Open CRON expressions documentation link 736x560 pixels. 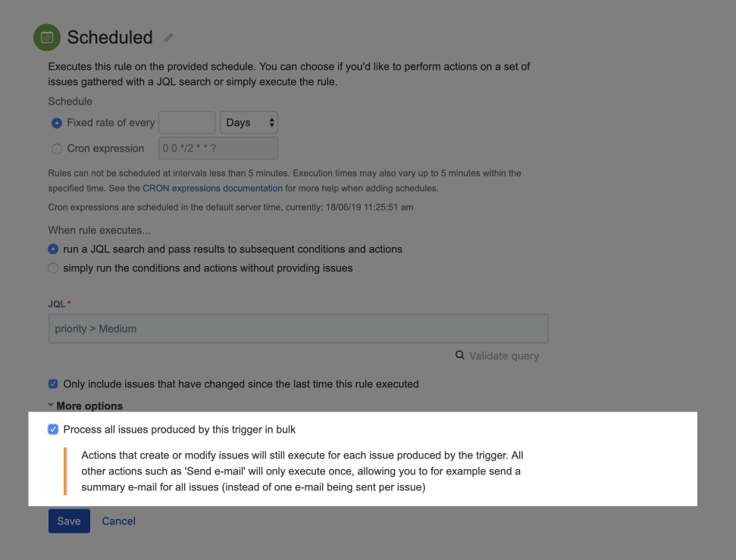[x=212, y=188]
